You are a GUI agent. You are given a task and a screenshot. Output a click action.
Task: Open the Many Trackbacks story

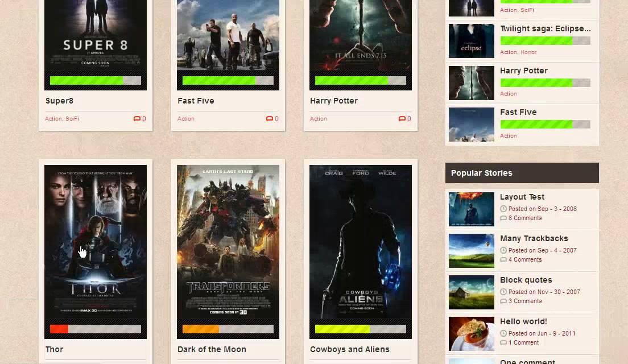tap(534, 239)
